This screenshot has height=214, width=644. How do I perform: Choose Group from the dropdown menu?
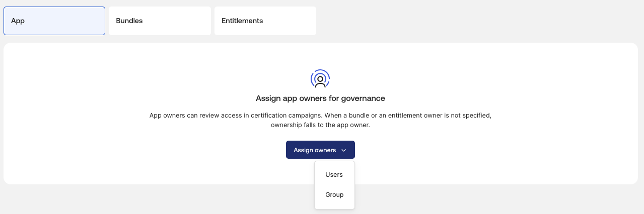(x=334, y=195)
